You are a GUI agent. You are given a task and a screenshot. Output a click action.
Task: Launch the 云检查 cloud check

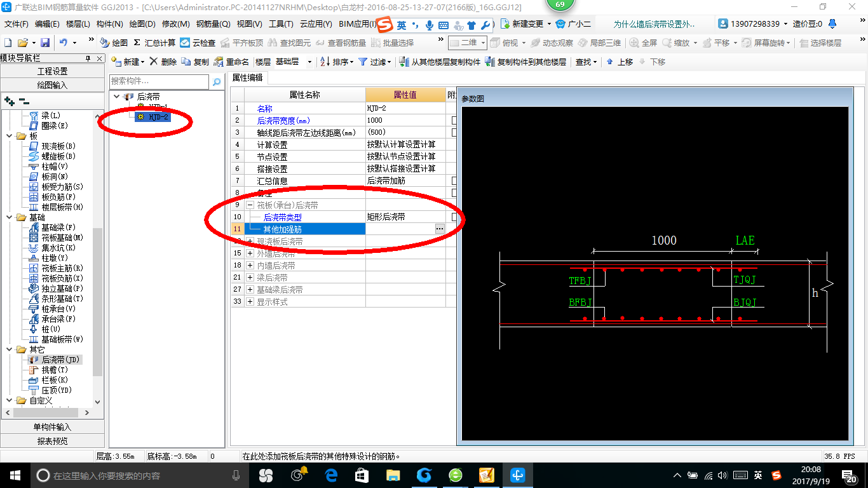coord(198,43)
